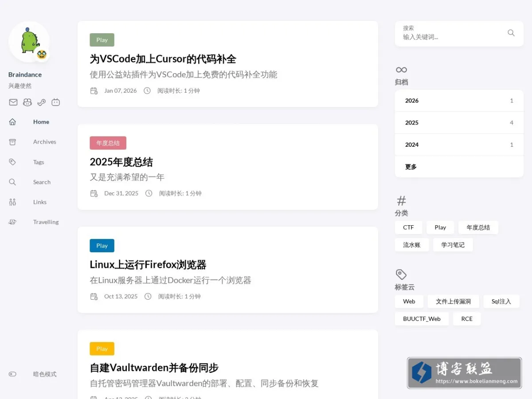Click the yellow Play badge on the Vaultwarden post
The height and width of the screenshot is (399, 532).
click(x=102, y=348)
